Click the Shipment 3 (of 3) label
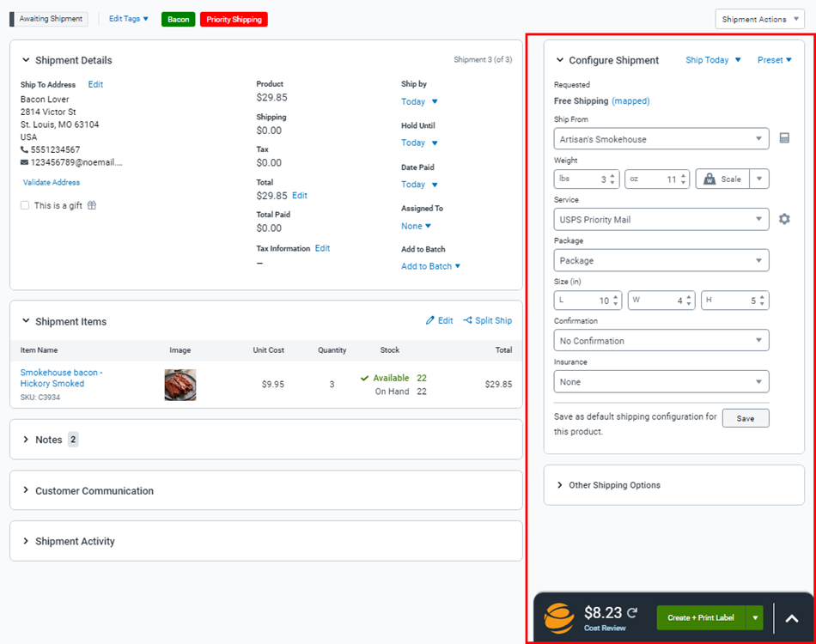Viewport: 816px width, 644px height. [x=483, y=59]
